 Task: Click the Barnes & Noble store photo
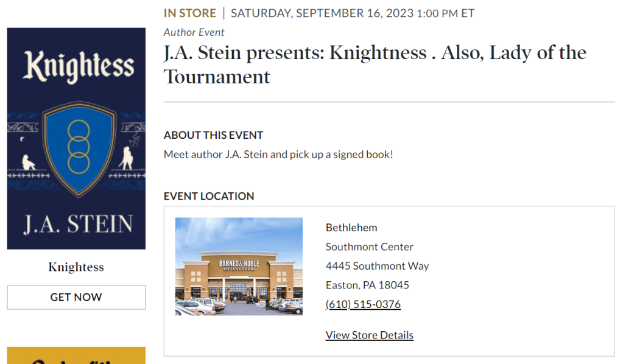239,266
